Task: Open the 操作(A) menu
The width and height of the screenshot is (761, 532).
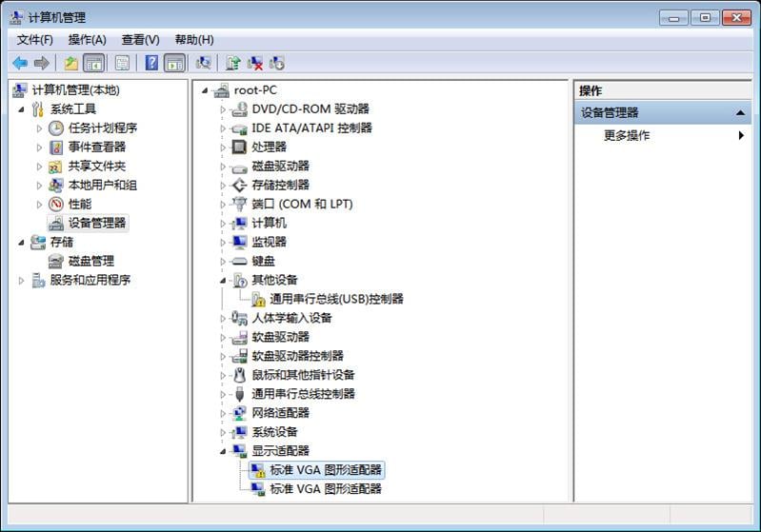Action: point(88,40)
